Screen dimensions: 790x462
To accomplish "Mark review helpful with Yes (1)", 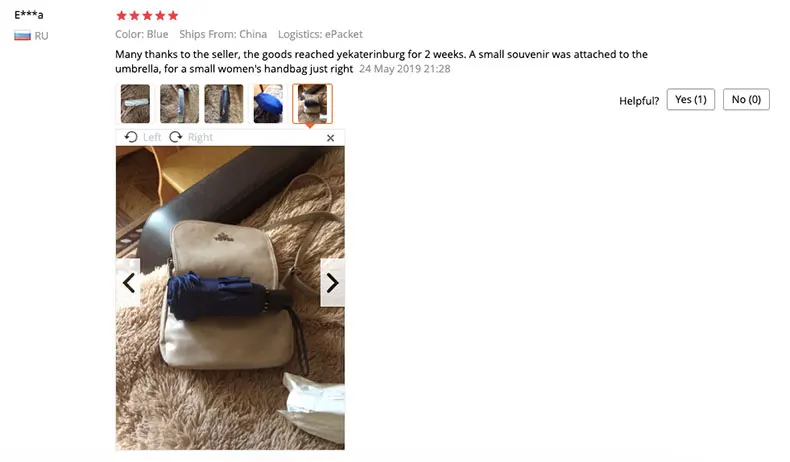I will 691,99.
